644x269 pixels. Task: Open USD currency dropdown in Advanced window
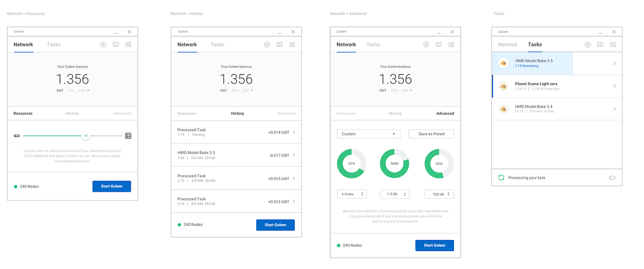407,90
